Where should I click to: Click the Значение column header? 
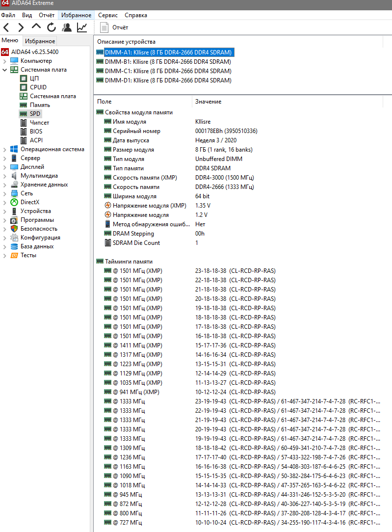point(287,102)
